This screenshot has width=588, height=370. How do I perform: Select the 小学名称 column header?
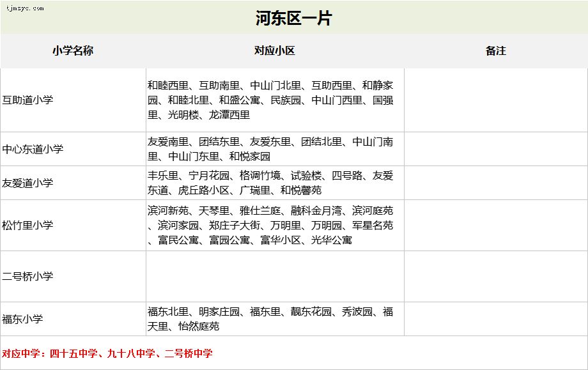click(73, 50)
